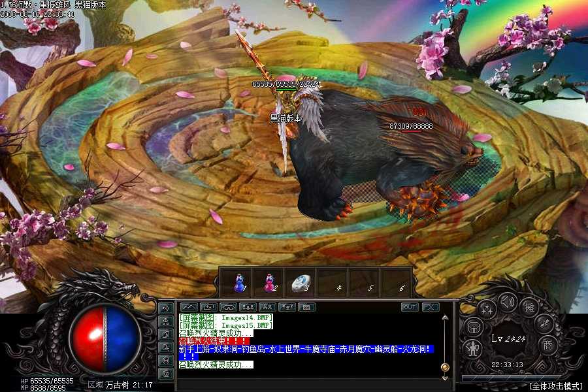Use the blue potion in quick slot 1
The width and height of the screenshot is (588, 392).
click(239, 283)
